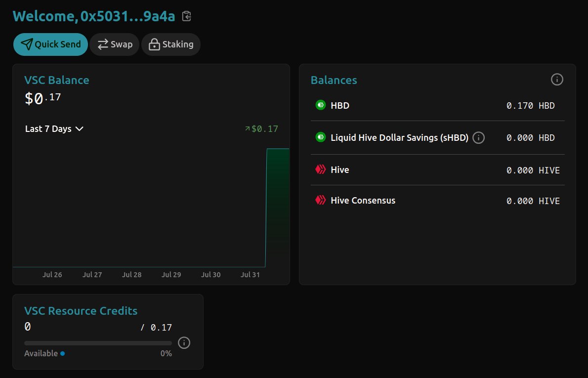
Task: Select Liquid Hive Dollar Savings (sHBD) label
Action: [x=399, y=138]
